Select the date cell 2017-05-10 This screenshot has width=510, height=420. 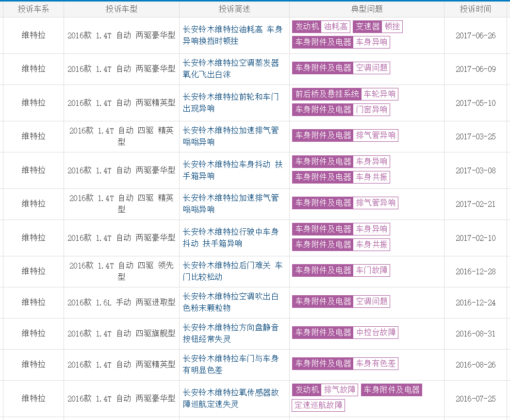[476, 103]
